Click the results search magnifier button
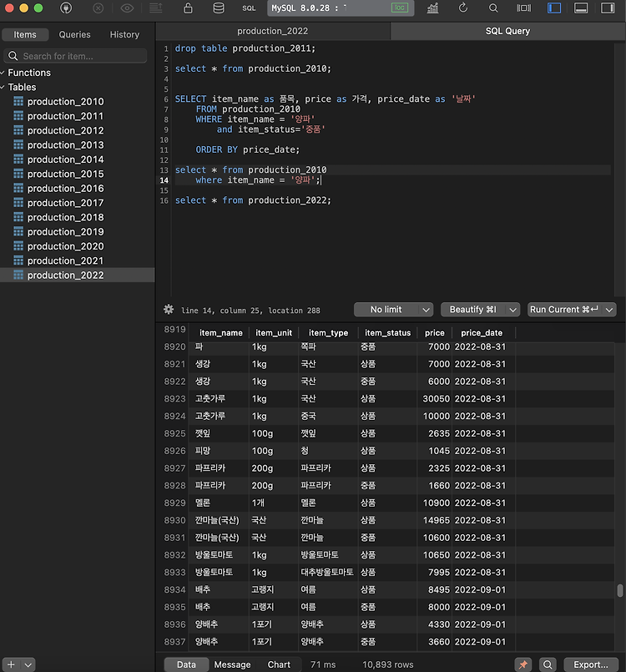This screenshot has height=672, width=626. point(548,664)
